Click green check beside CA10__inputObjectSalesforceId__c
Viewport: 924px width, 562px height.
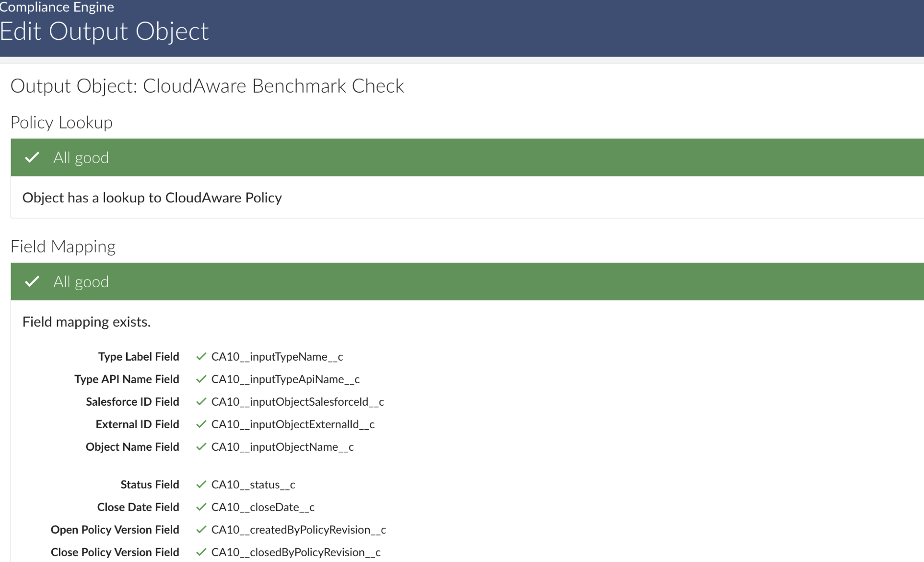pos(201,401)
